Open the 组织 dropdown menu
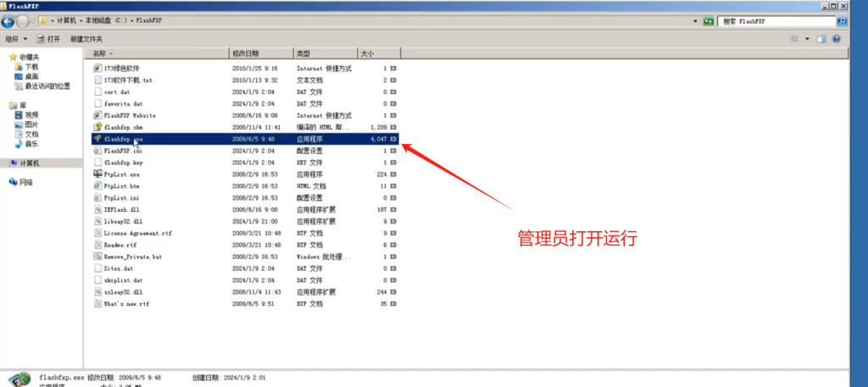 [16, 39]
